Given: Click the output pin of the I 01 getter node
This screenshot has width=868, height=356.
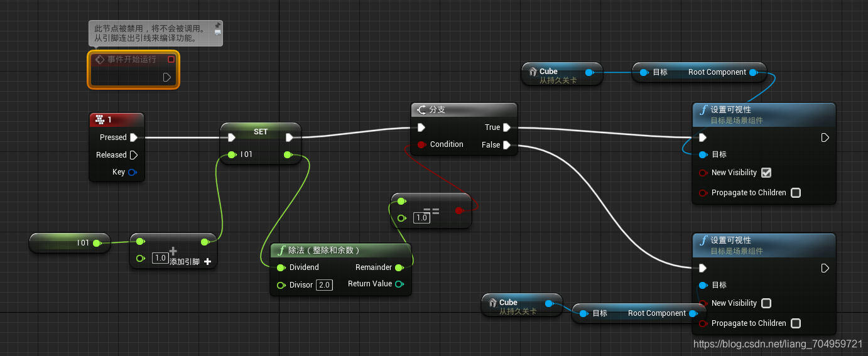Looking at the screenshot, I should 97,243.
